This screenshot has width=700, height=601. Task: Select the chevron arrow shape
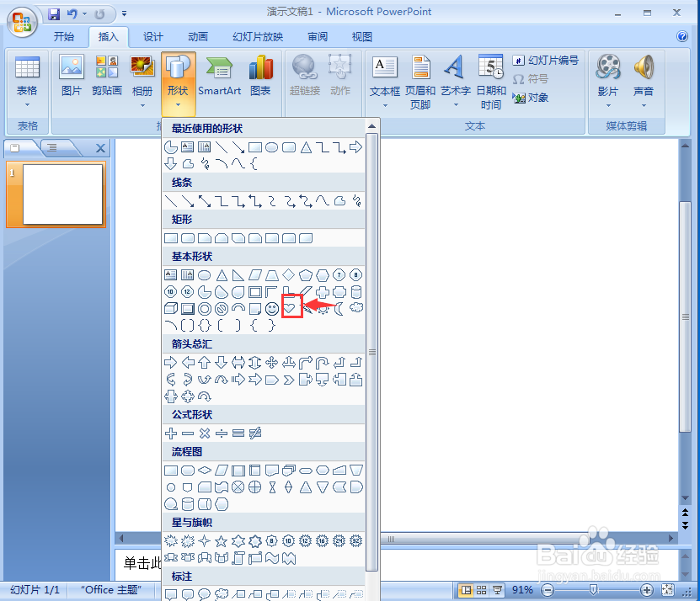click(289, 380)
